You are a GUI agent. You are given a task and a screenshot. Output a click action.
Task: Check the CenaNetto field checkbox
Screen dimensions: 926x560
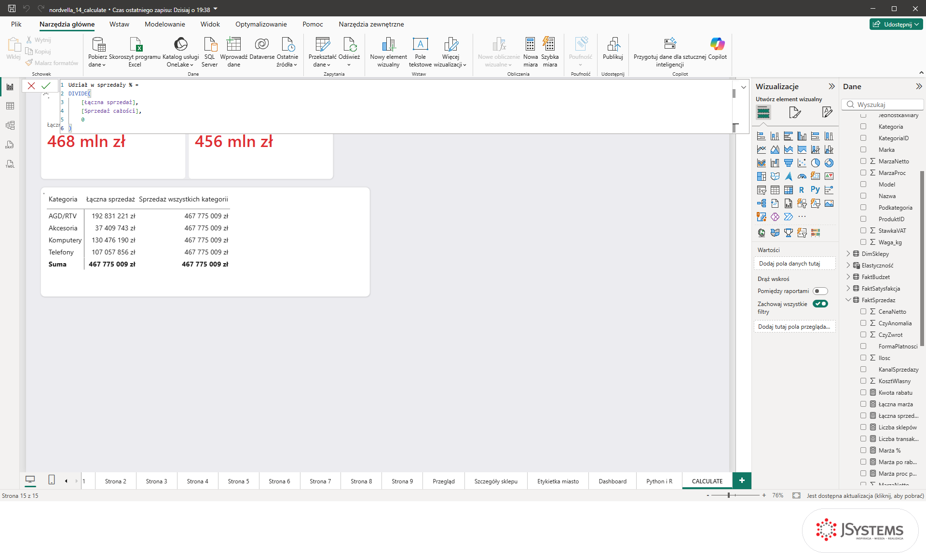tap(863, 312)
